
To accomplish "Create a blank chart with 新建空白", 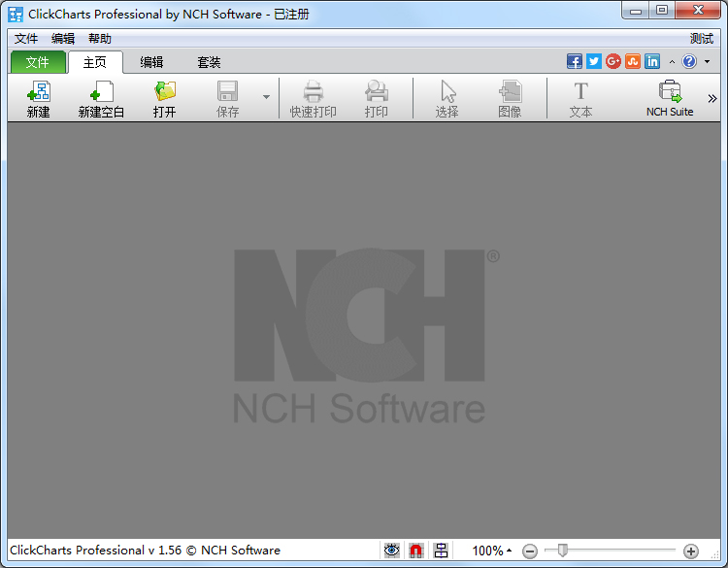I will 101,99.
